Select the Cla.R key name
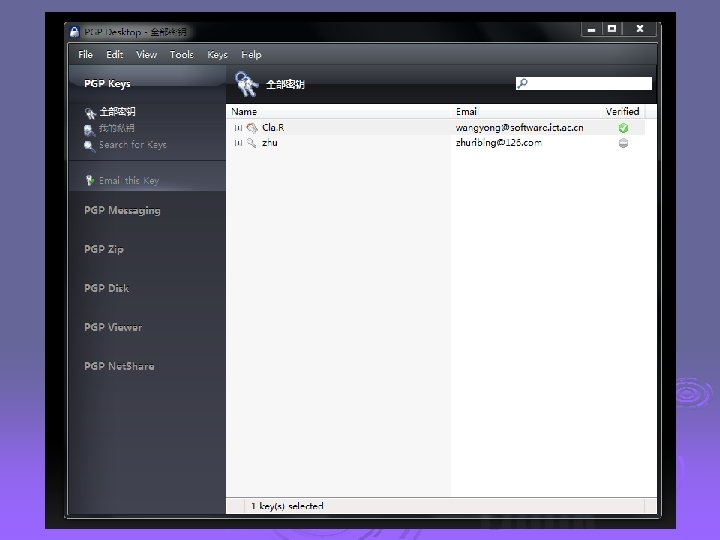Viewport: 720px width, 540px height. 273,128
